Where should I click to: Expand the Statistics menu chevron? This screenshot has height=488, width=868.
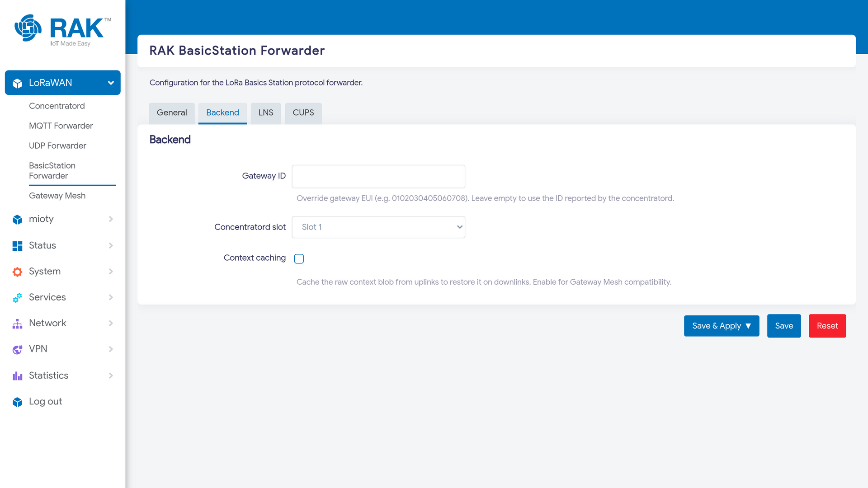coord(111,375)
